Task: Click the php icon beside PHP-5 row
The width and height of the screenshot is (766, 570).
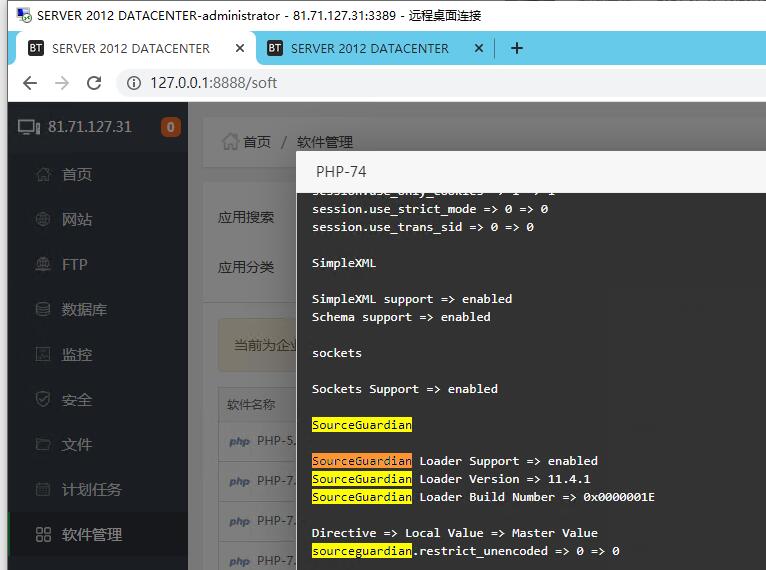Action: (x=239, y=442)
